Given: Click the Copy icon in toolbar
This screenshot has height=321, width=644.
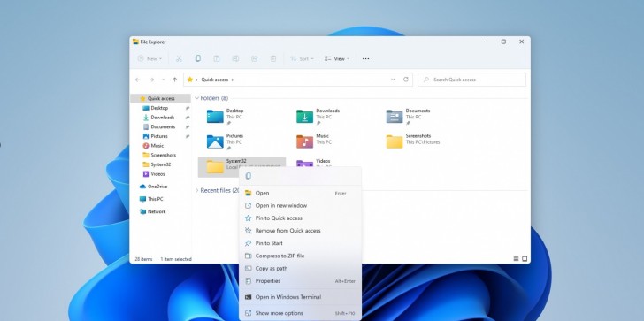Looking at the screenshot, I should point(197,58).
